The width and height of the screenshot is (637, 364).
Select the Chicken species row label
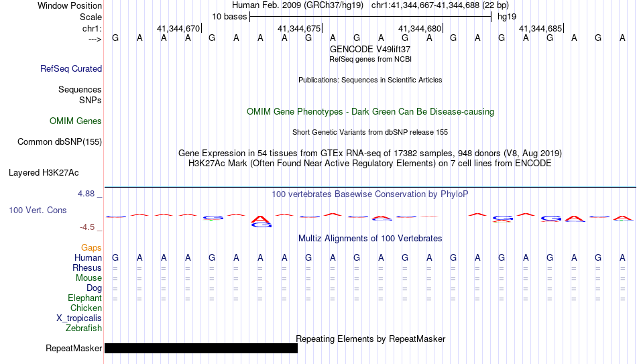tap(86, 308)
